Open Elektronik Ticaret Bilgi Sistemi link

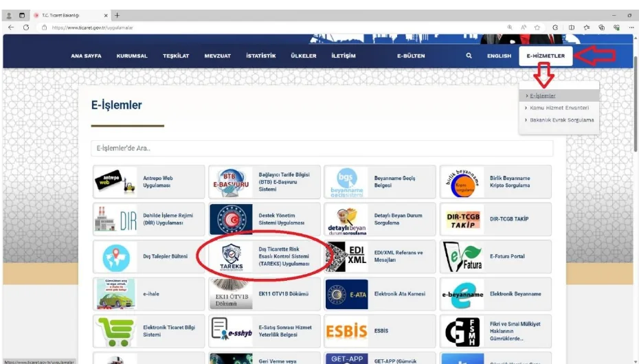(169, 331)
